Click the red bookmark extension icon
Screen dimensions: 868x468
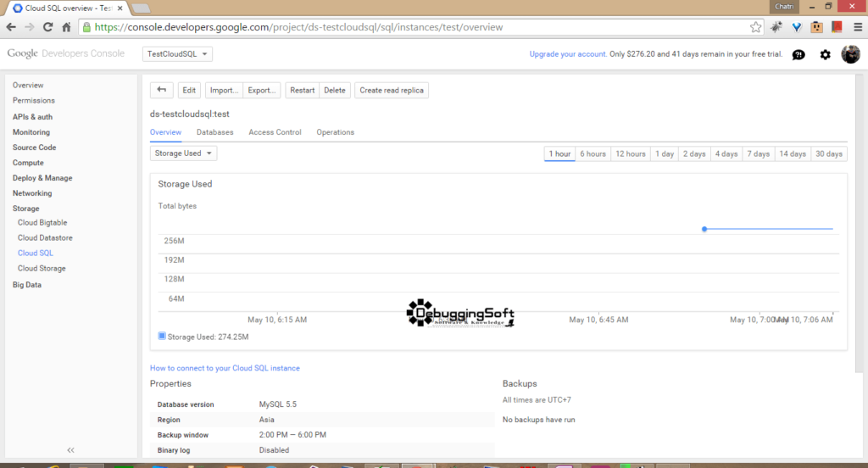837,26
